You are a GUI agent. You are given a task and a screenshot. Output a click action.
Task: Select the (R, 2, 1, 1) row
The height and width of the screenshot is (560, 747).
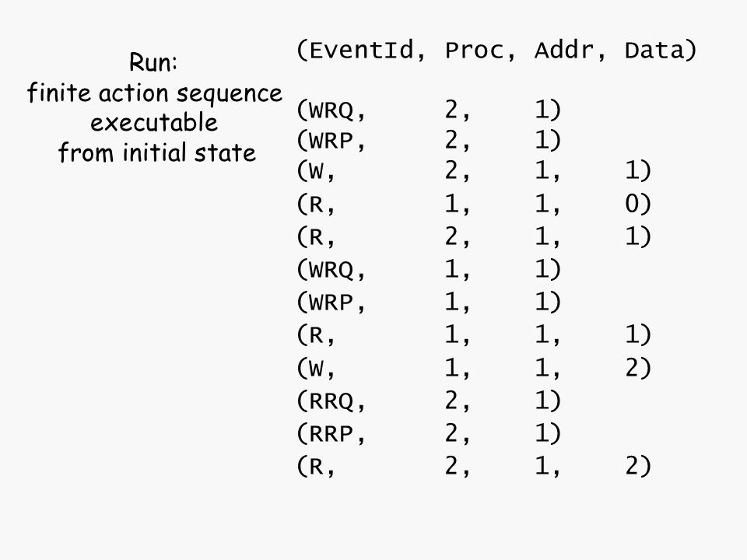click(474, 236)
